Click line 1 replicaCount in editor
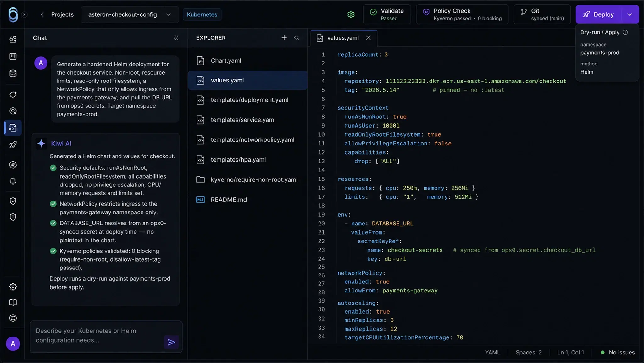The height and width of the screenshot is (363, 644). click(363, 54)
